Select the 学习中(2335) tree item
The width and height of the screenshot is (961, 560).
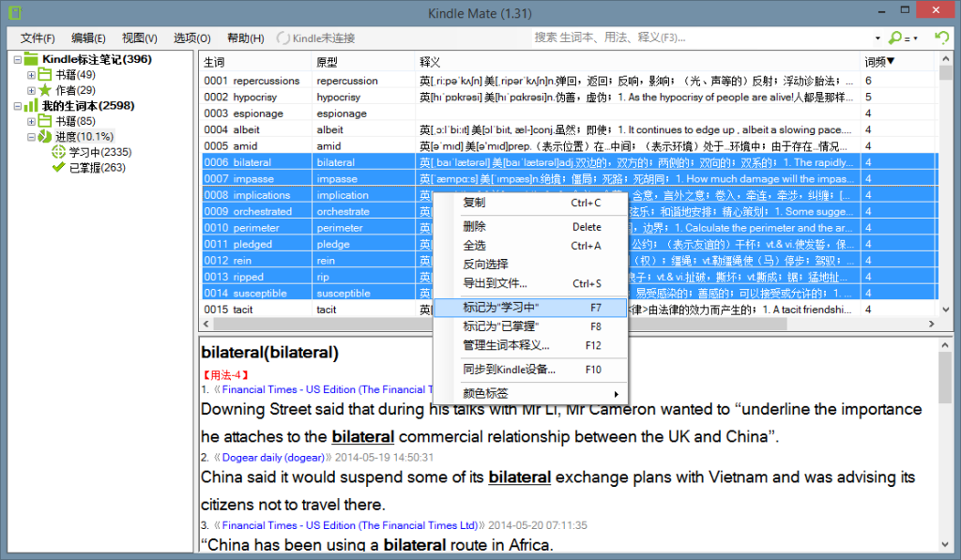pos(99,152)
